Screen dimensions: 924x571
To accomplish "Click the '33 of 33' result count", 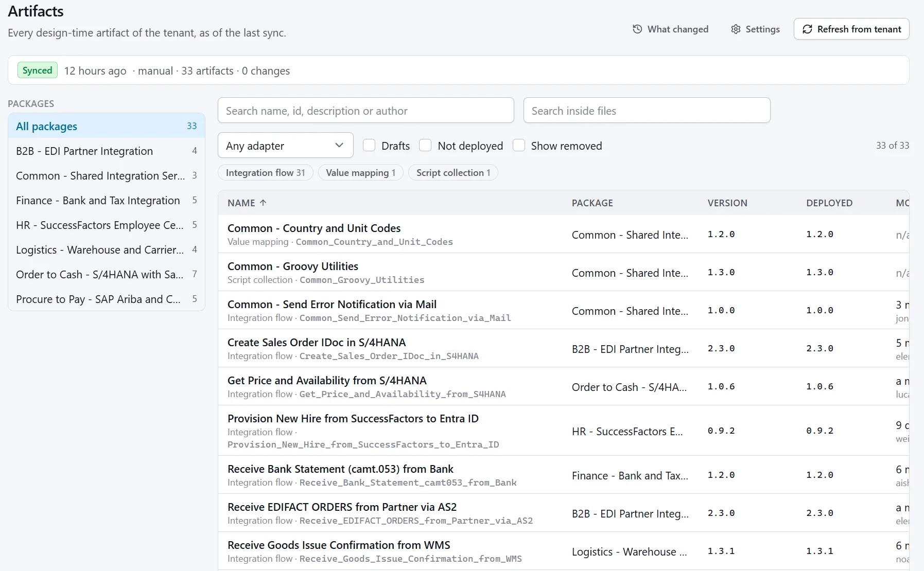I will [x=893, y=146].
